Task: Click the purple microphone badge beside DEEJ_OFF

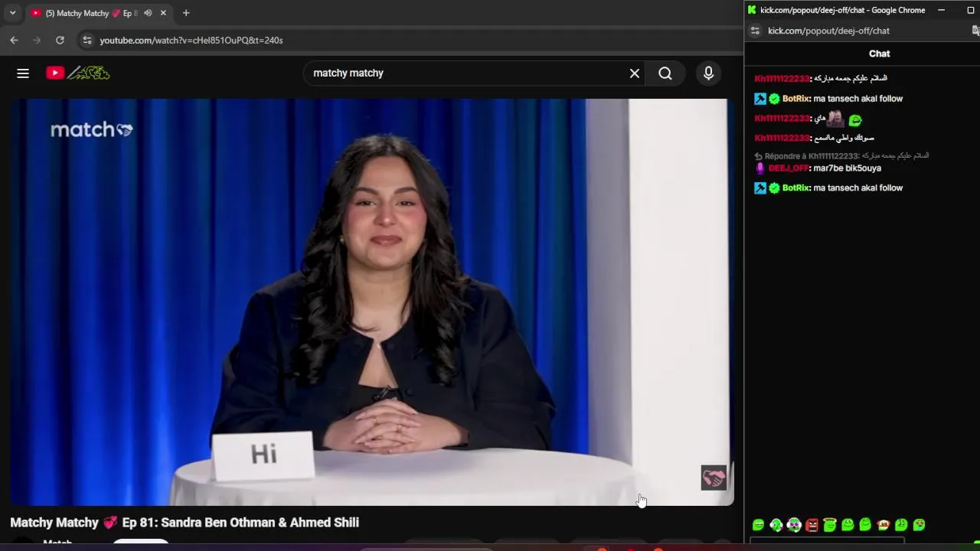Action: tap(760, 168)
